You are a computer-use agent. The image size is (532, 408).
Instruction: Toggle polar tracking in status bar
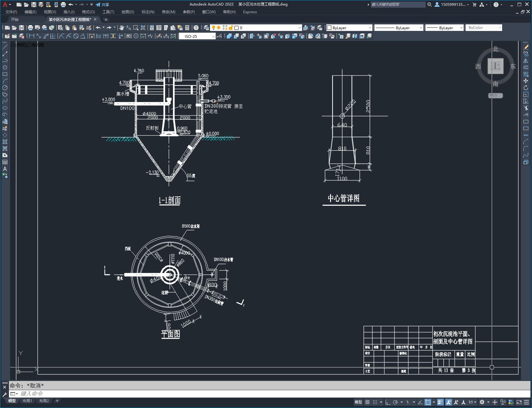point(395,402)
